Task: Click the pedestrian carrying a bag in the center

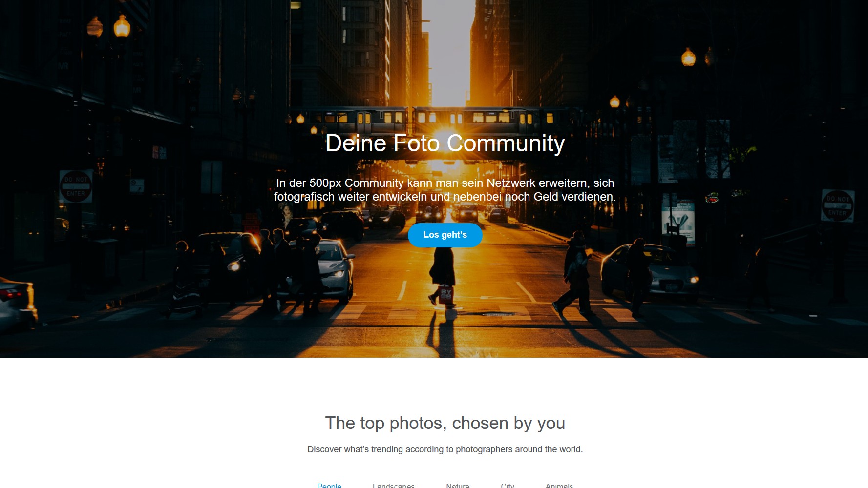Action: pyautogui.click(x=444, y=276)
